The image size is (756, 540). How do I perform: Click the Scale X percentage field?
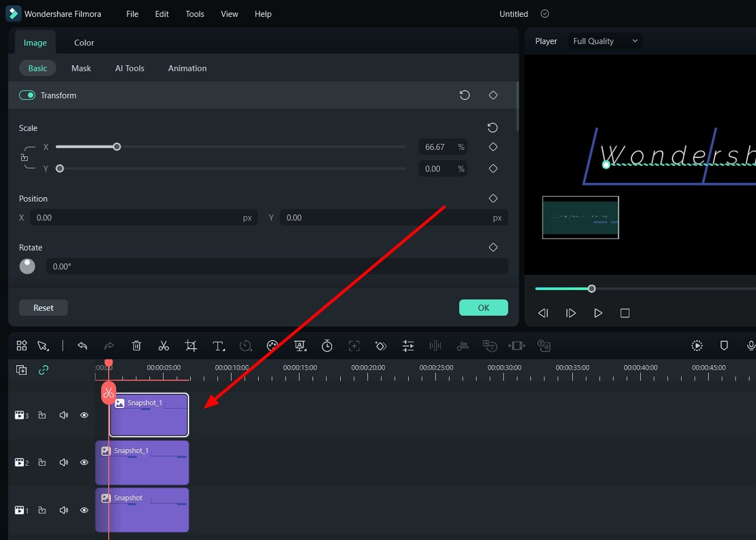tap(443, 147)
